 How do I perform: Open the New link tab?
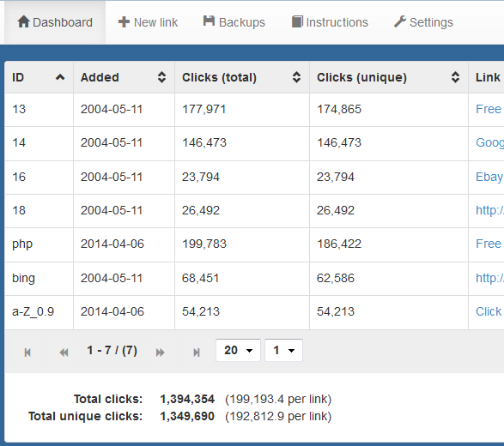click(x=148, y=22)
